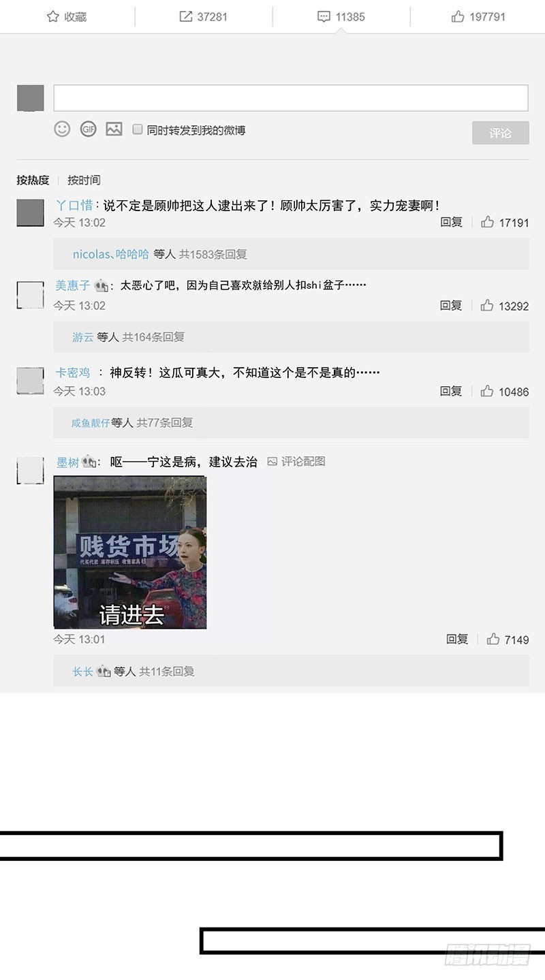This screenshot has height=980, width=545.
Task: Sort comments by 按热度
Action: pyautogui.click(x=33, y=180)
